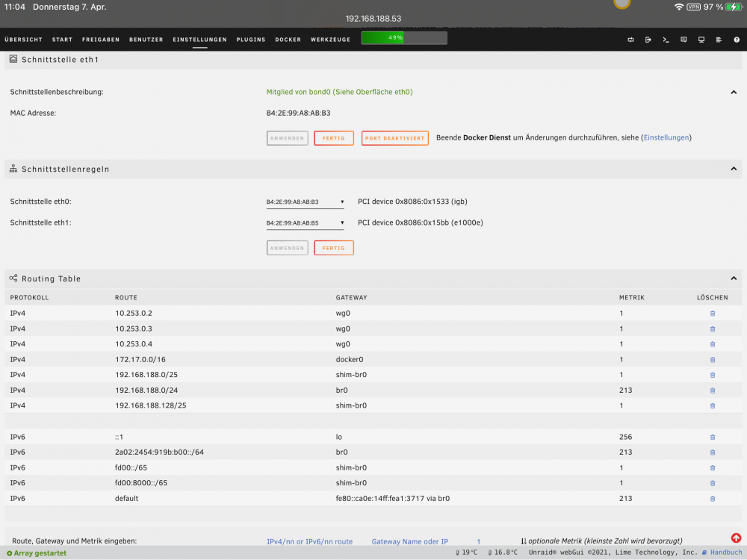Click the logout icon in top bar

coord(648,40)
